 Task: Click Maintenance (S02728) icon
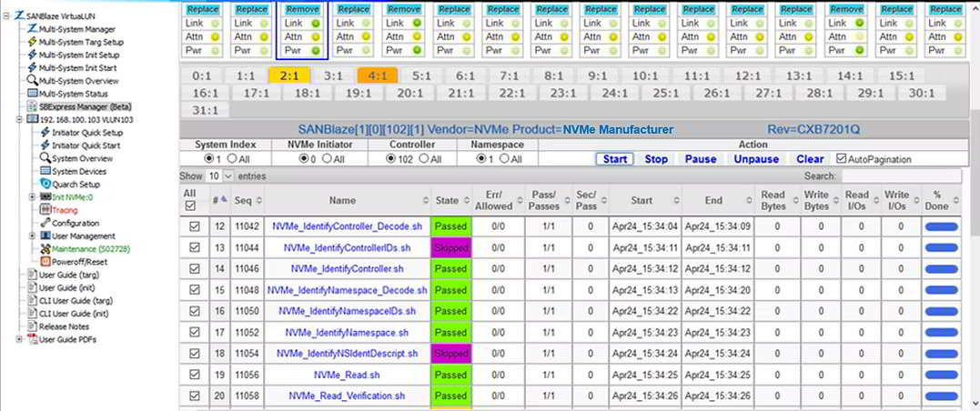(x=45, y=248)
